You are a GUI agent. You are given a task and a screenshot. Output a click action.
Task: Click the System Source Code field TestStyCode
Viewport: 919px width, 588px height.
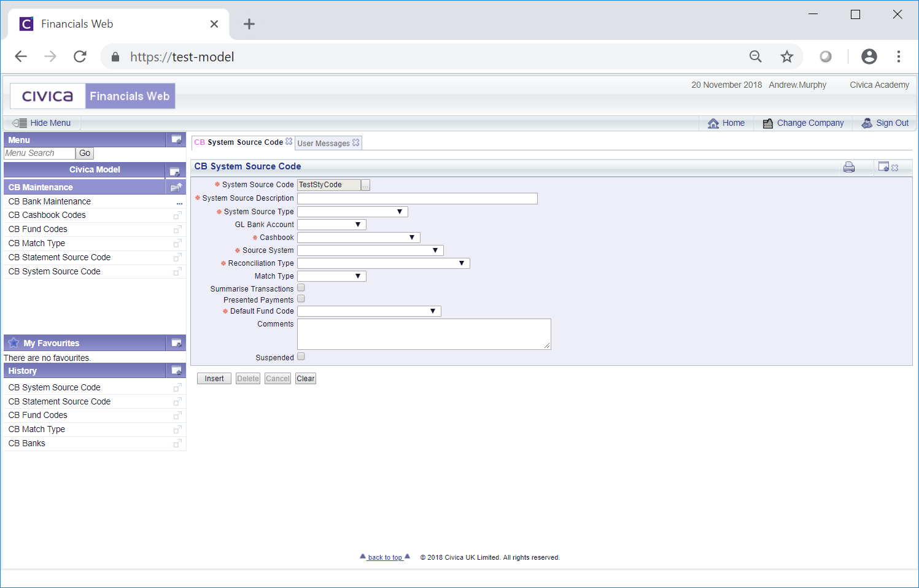(329, 185)
